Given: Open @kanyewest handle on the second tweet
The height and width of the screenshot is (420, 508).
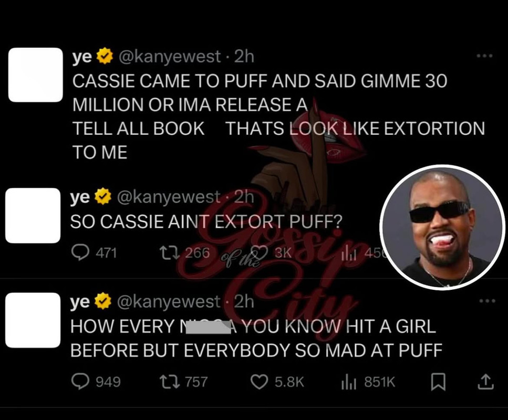Looking at the screenshot, I should [x=168, y=197].
